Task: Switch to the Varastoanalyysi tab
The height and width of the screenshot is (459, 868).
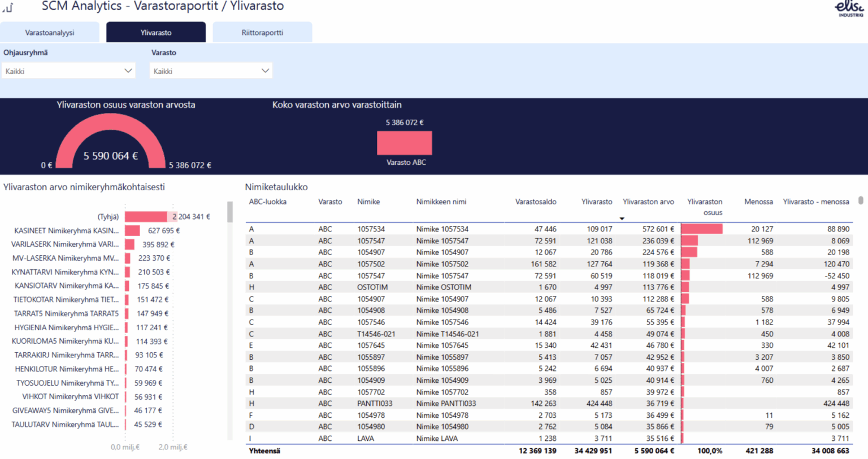Action: [x=50, y=33]
